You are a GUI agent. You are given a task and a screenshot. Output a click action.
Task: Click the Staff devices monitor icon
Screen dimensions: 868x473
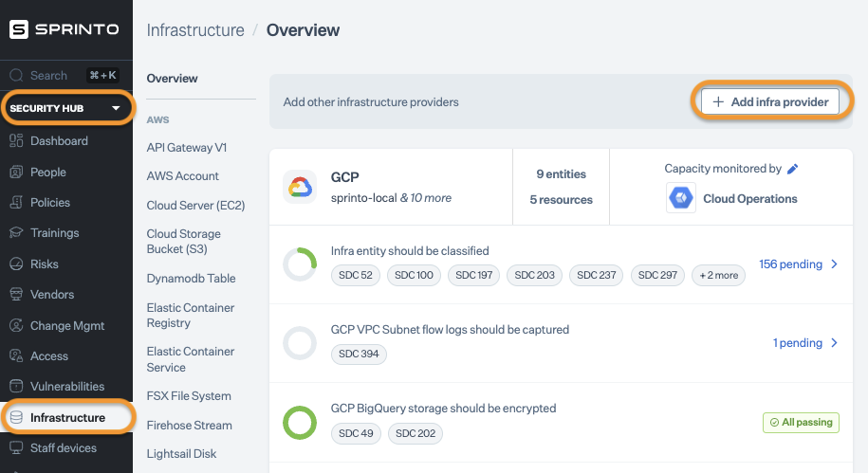(16, 447)
